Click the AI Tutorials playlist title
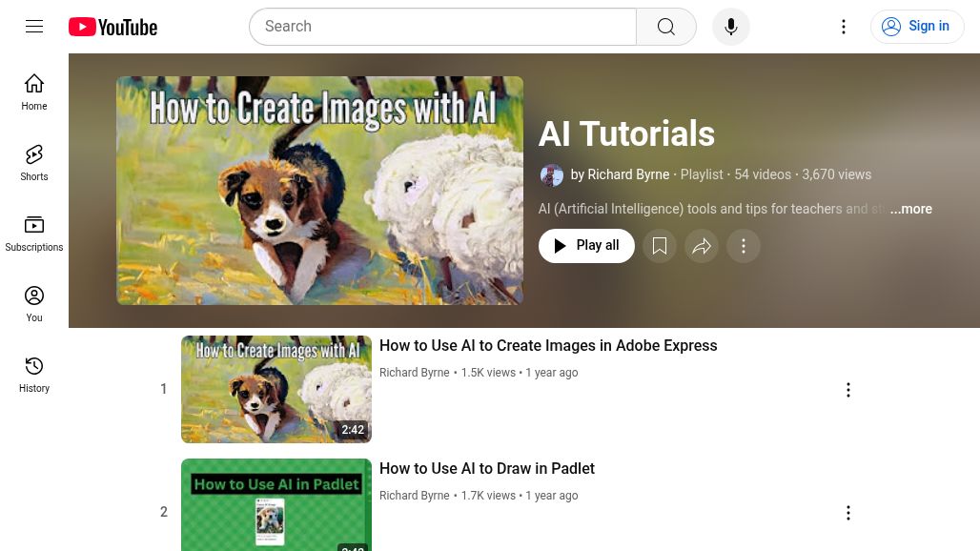The width and height of the screenshot is (980, 551). 627,133
